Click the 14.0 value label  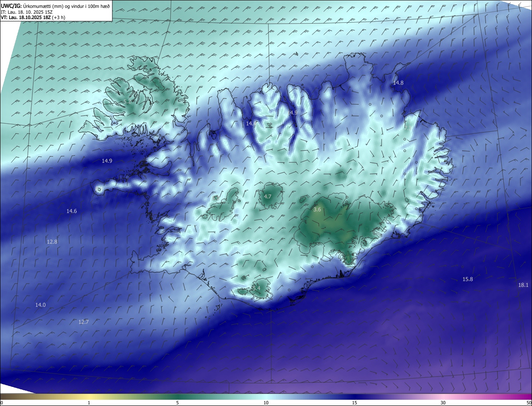[40, 305]
